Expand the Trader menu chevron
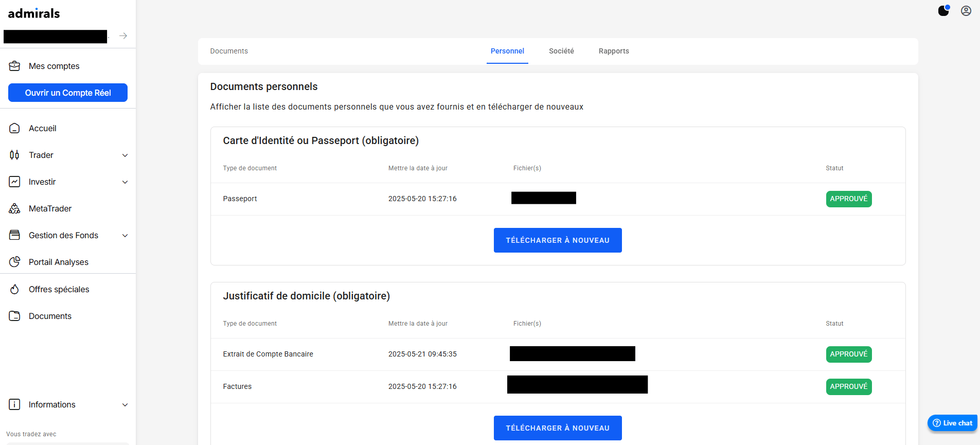The height and width of the screenshot is (445, 980). [125, 155]
